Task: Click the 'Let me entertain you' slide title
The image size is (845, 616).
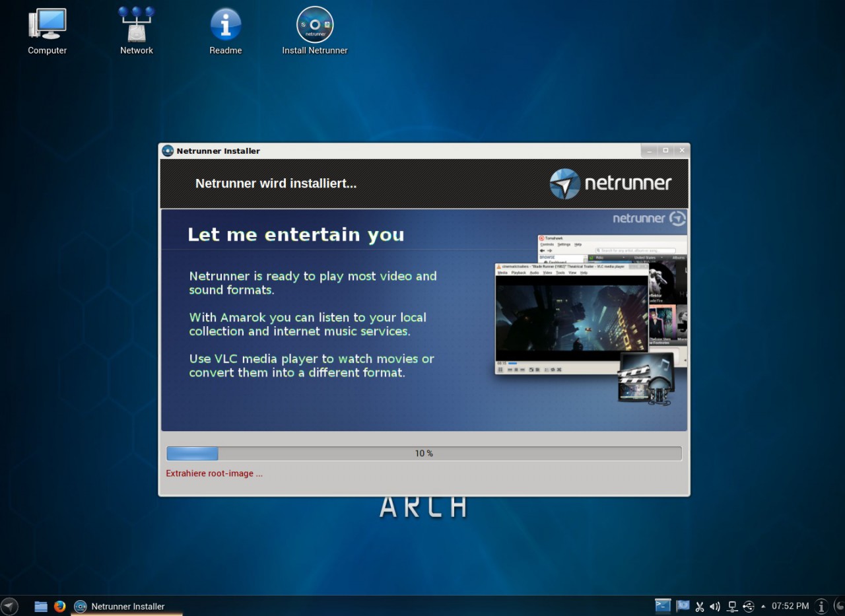Action: pyautogui.click(x=296, y=235)
